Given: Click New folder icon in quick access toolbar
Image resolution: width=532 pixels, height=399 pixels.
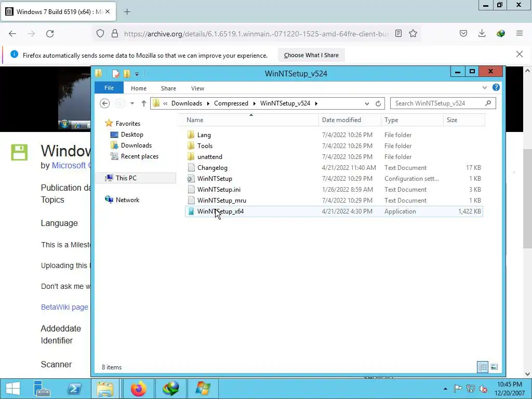Looking at the screenshot, I should tap(127, 74).
